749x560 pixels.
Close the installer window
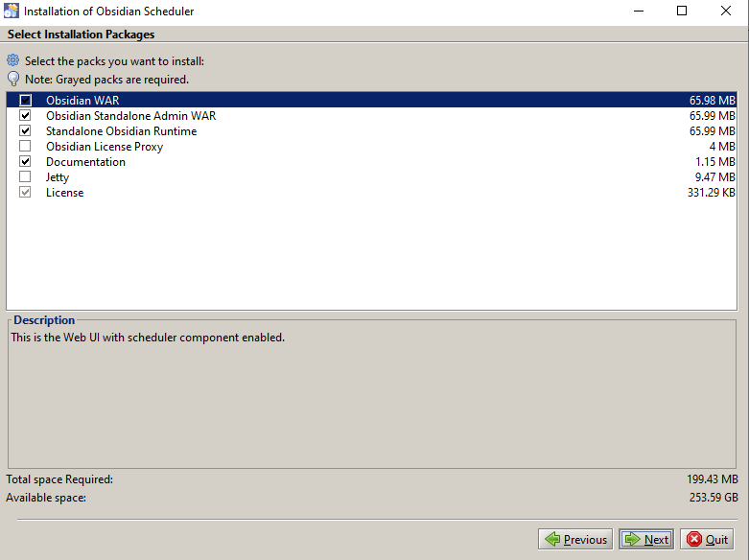pos(726,11)
